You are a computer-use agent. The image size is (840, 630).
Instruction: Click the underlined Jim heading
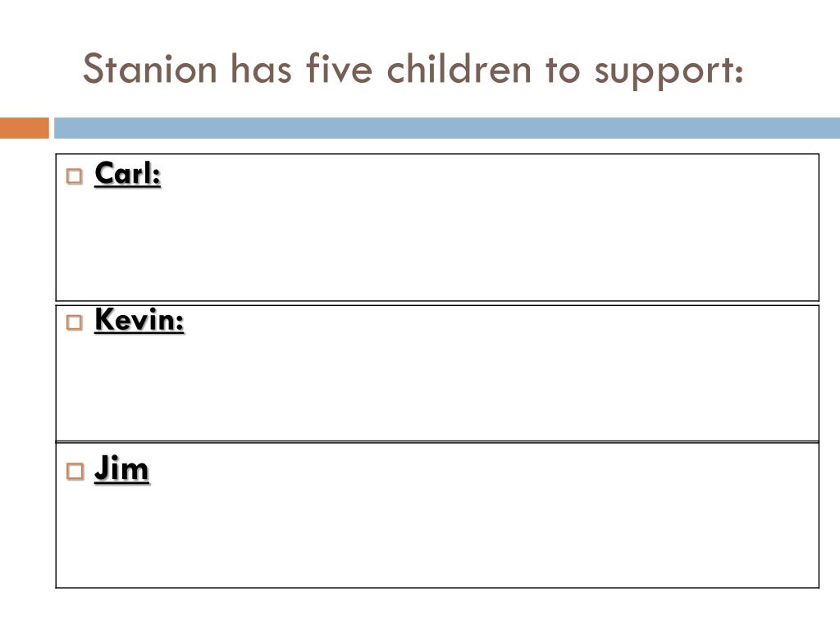[121, 468]
